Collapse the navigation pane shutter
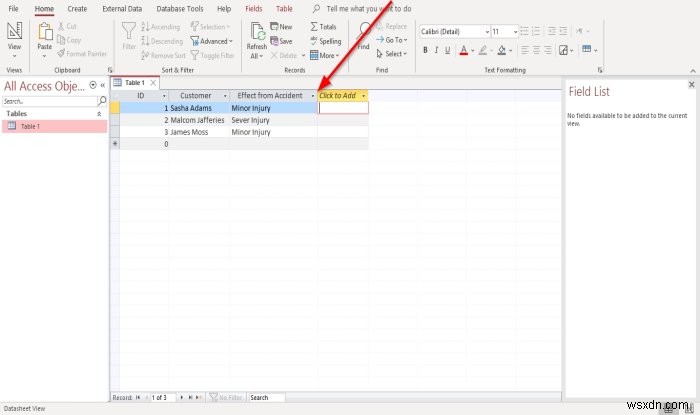Viewport: 700px width, 415px height. pyautogui.click(x=103, y=85)
